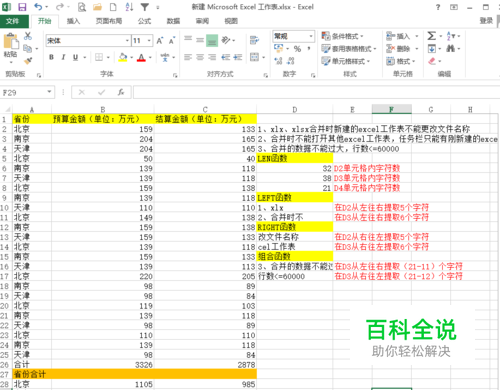Click the AutoSum sigma icon
Viewport: 500px width, 390px height.
click(432, 36)
